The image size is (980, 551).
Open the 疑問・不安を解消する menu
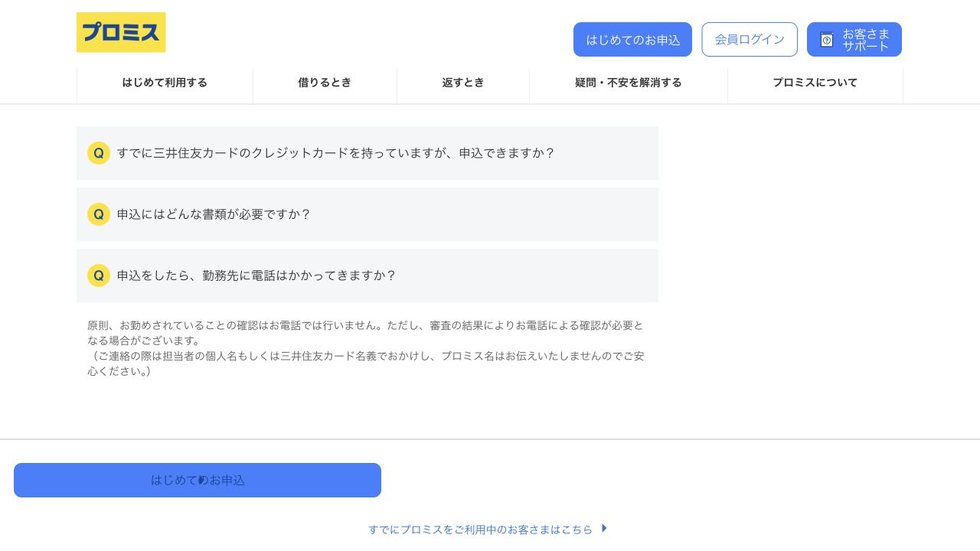coord(629,83)
